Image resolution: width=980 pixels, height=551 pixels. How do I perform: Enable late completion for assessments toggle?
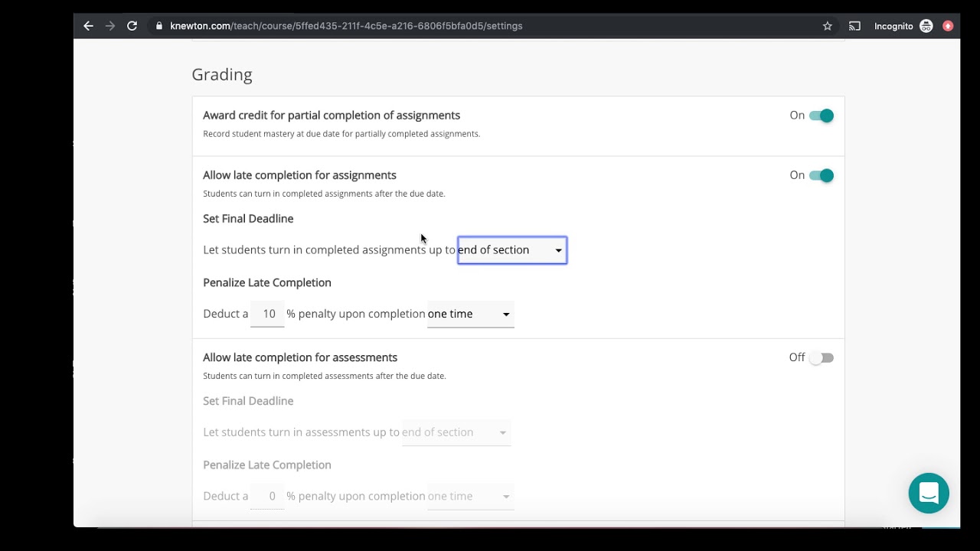pyautogui.click(x=822, y=357)
